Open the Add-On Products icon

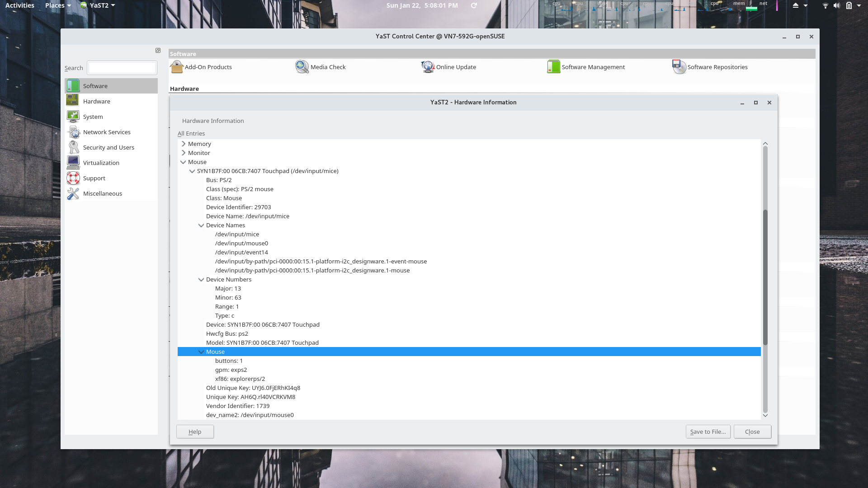point(176,67)
